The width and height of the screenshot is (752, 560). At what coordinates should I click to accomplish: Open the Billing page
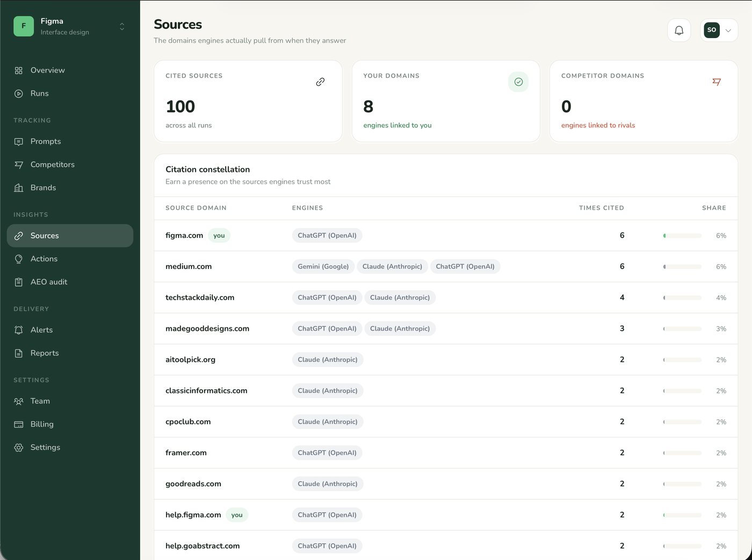(70, 424)
